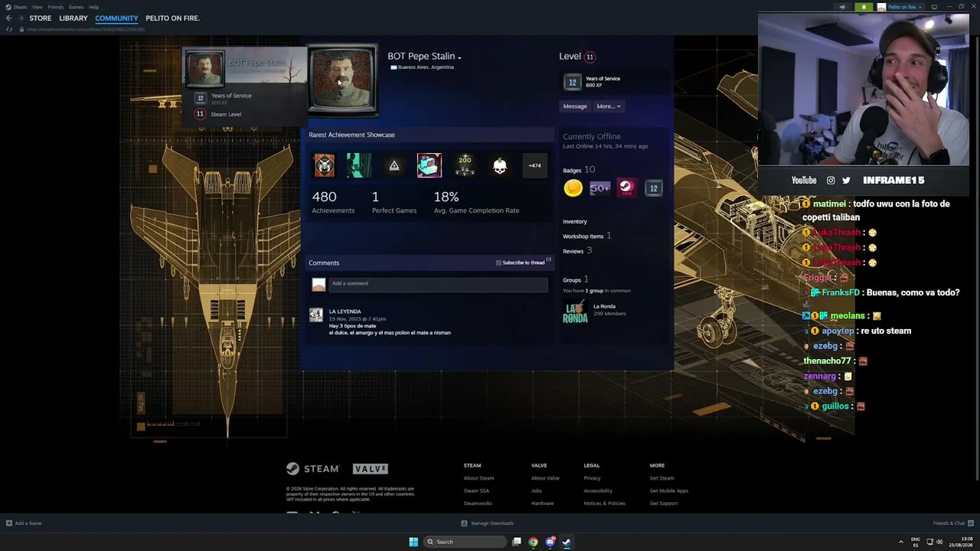Show hidden system tray icons chevron
Screen dimensions: 980x551
(x=900, y=542)
